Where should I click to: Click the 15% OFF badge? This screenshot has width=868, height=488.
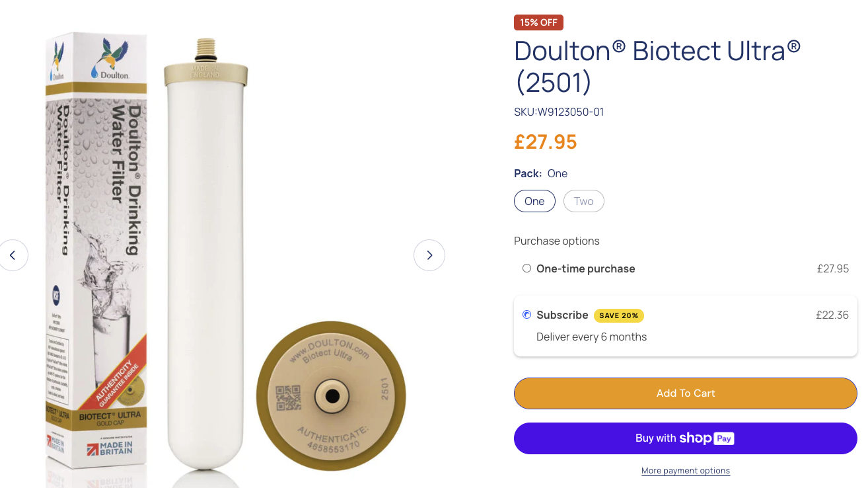(x=538, y=22)
